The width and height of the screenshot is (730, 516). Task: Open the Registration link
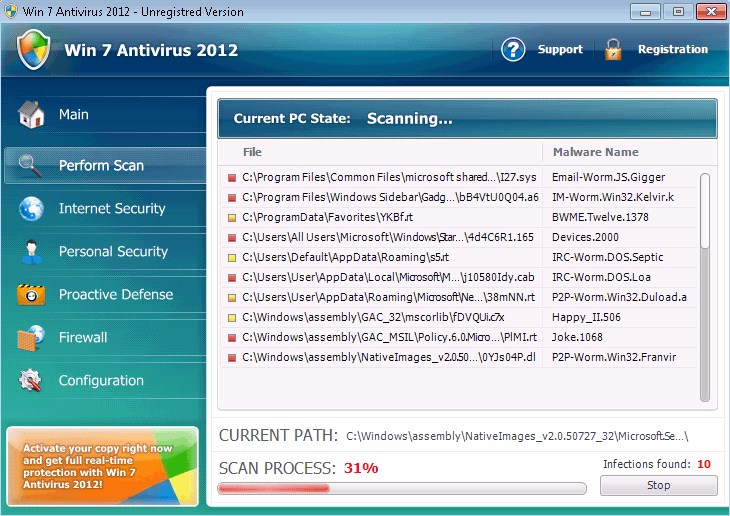(x=672, y=50)
